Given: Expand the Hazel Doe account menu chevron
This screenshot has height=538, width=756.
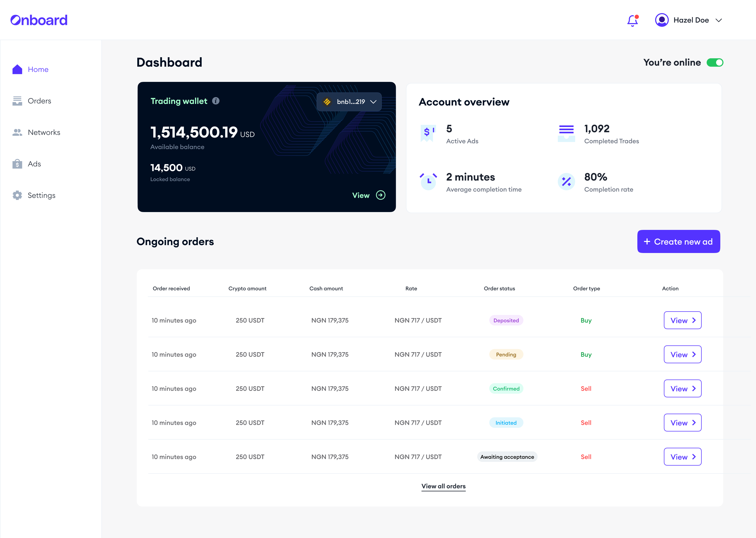Looking at the screenshot, I should coord(718,20).
